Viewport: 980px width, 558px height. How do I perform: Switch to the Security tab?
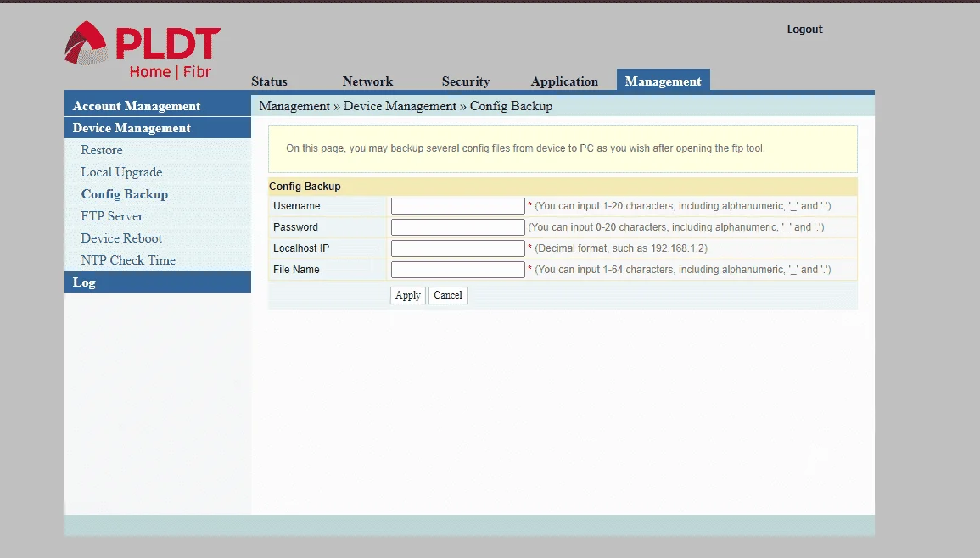pyautogui.click(x=466, y=81)
